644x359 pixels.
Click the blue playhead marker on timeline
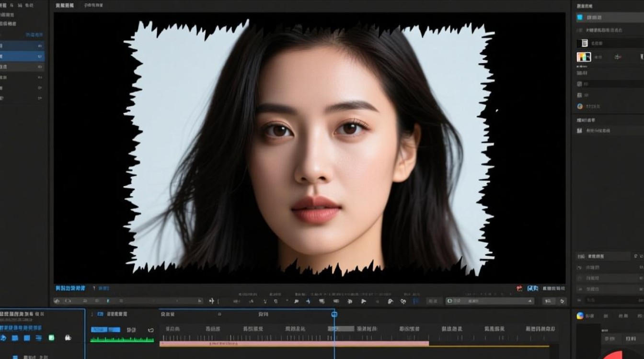click(x=334, y=314)
